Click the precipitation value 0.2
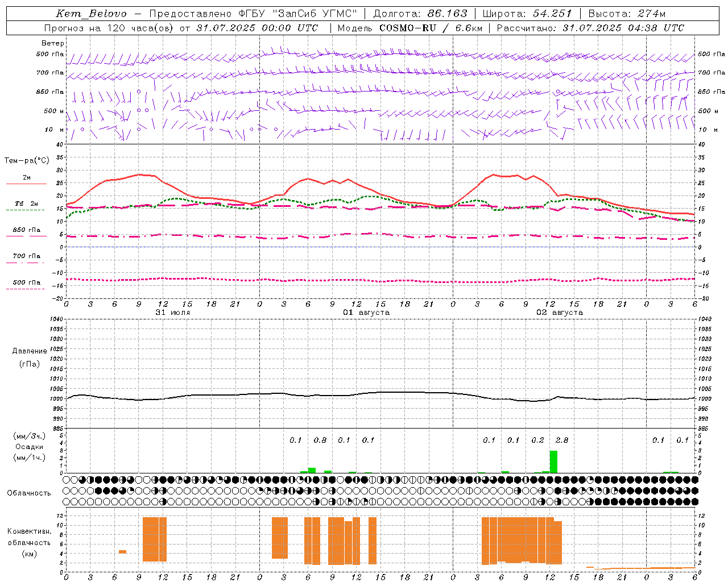This screenshot has width=728, height=582. [x=537, y=440]
